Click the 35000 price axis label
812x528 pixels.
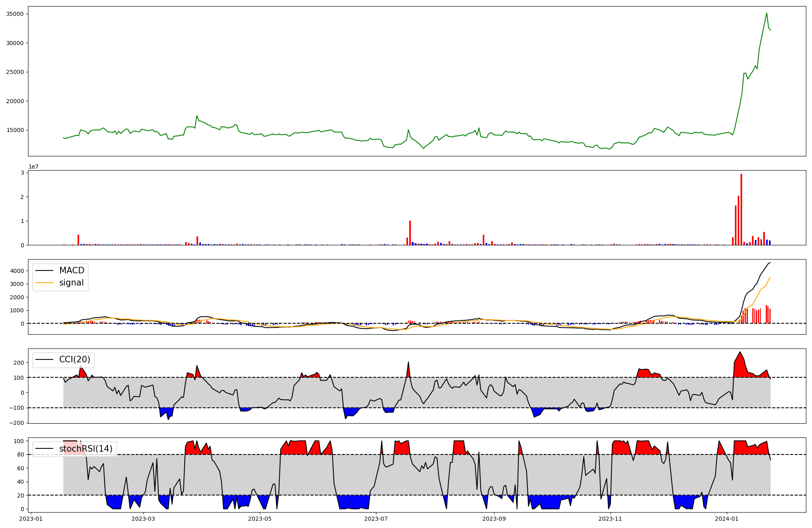tap(15, 14)
